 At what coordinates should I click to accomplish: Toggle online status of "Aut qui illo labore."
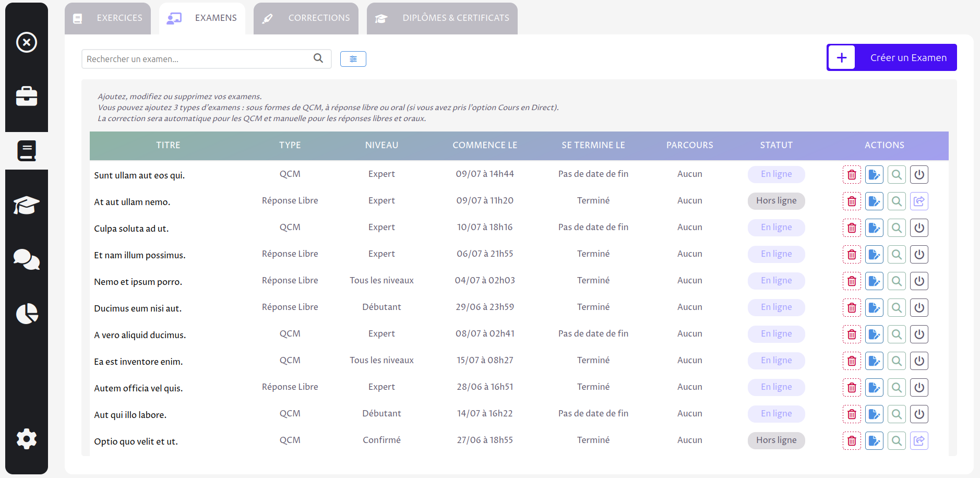tap(919, 414)
